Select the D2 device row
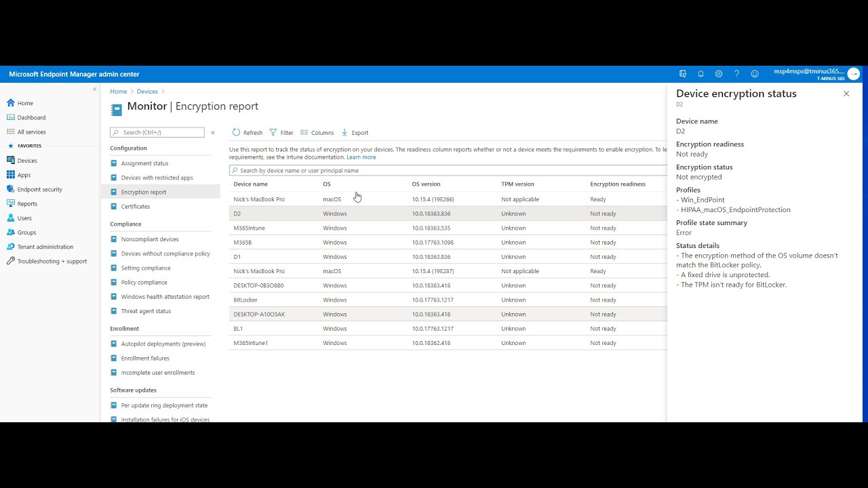Image resolution: width=868 pixels, height=488 pixels. 448,213
